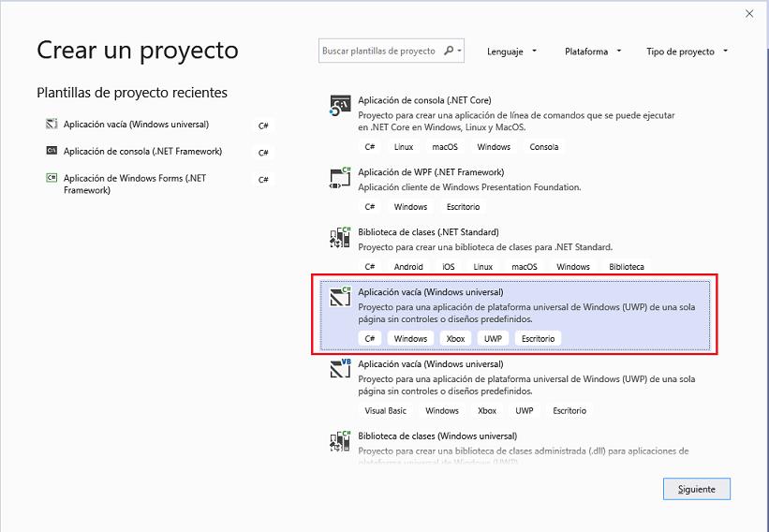Click the Plantillas de proyecto recientes heading
This screenshot has width=769, height=532.
[132, 93]
